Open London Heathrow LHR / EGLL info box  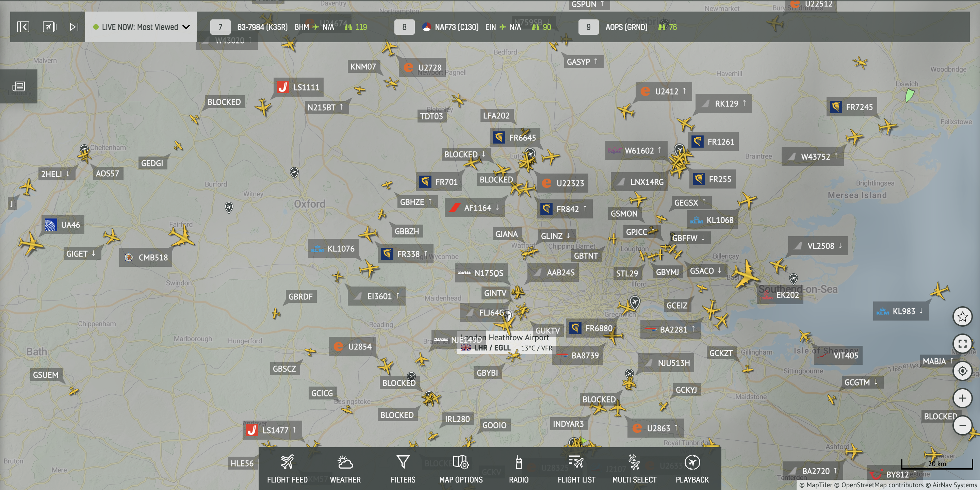point(506,343)
